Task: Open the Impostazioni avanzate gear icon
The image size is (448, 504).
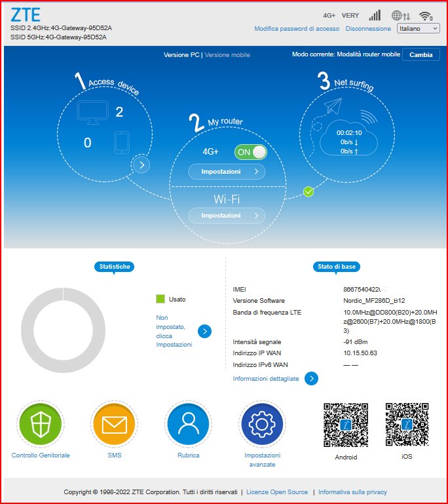Action: coord(262,425)
